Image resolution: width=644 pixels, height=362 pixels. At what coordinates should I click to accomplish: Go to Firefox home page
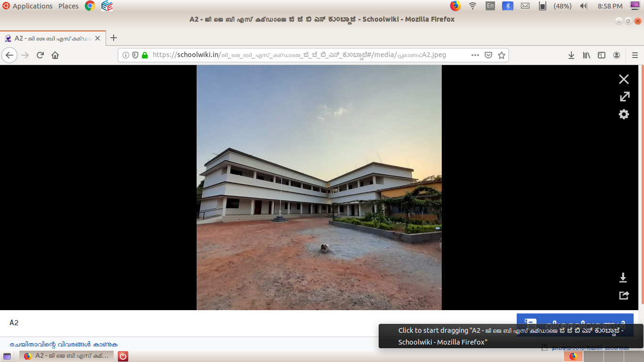click(55, 55)
